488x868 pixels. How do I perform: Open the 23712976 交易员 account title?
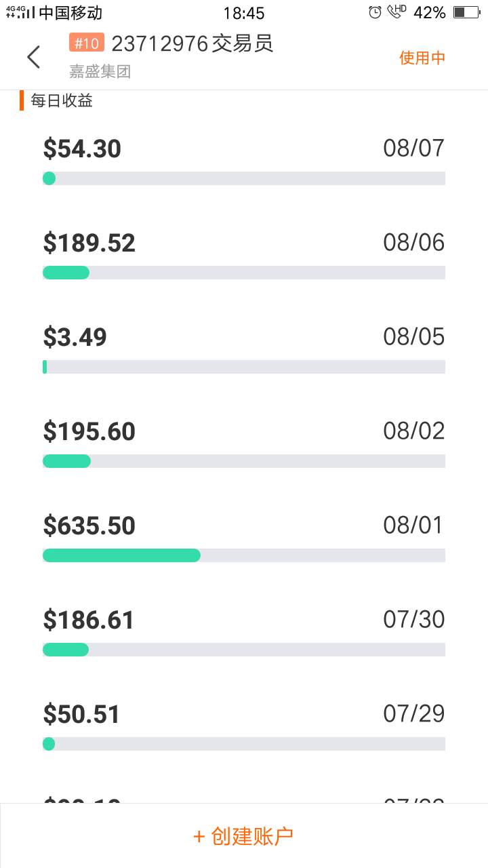[192, 43]
